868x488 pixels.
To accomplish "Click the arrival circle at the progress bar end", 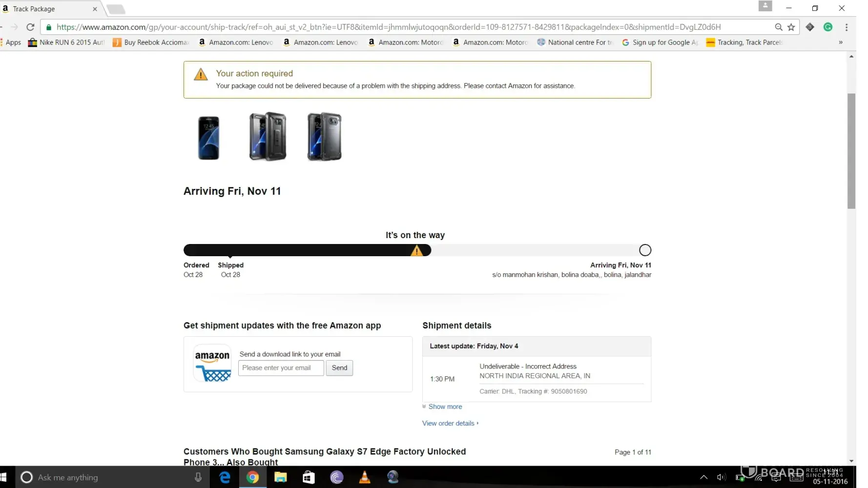I will point(645,250).
